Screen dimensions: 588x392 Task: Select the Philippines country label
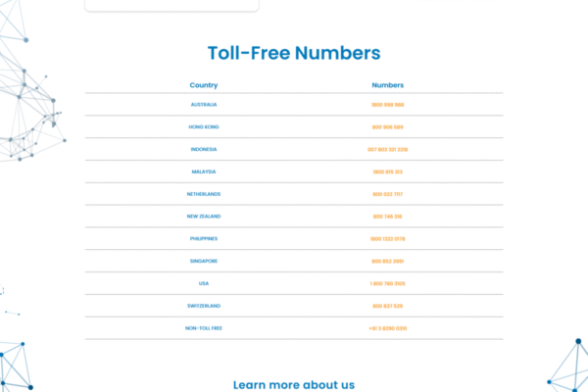click(204, 239)
